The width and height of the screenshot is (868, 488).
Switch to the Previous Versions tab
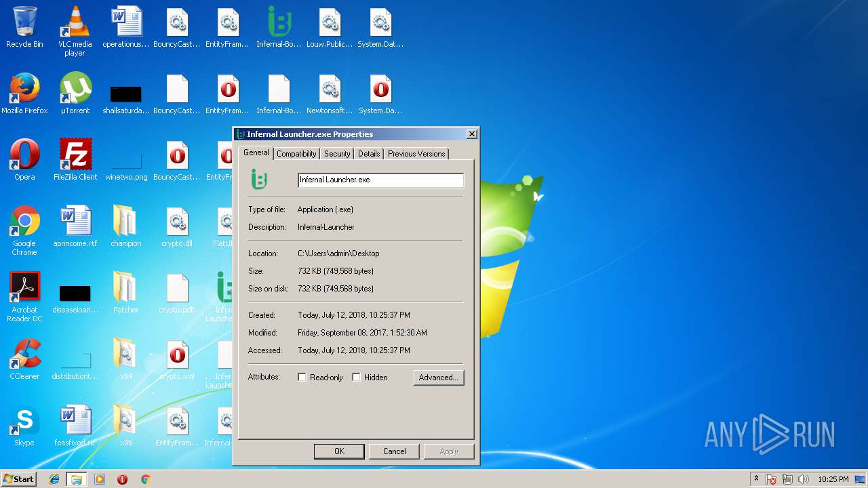point(416,154)
